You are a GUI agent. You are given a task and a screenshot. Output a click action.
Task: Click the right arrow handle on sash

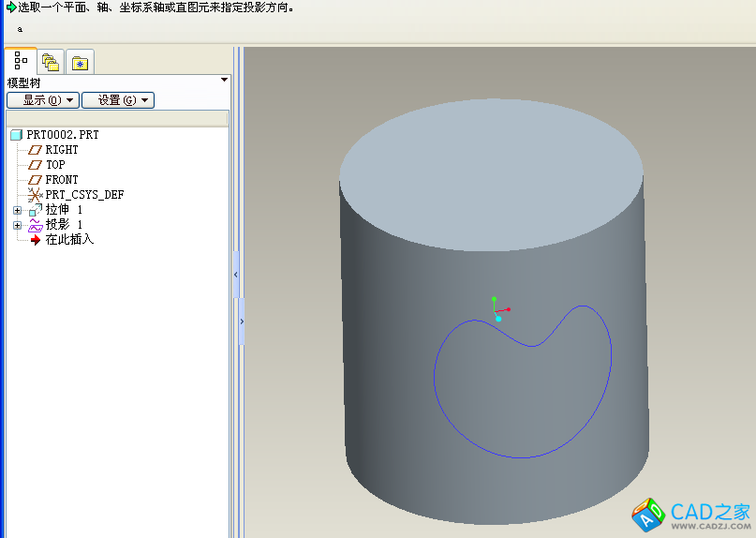click(x=242, y=321)
